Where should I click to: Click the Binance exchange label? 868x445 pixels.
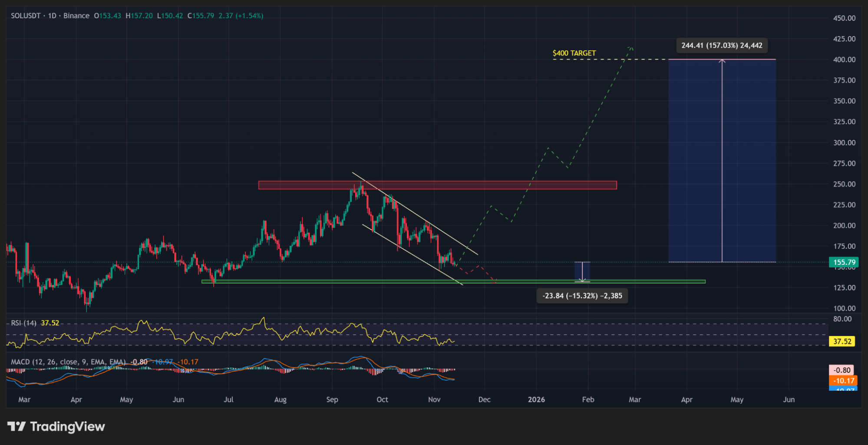pyautogui.click(x=76, y=16)
